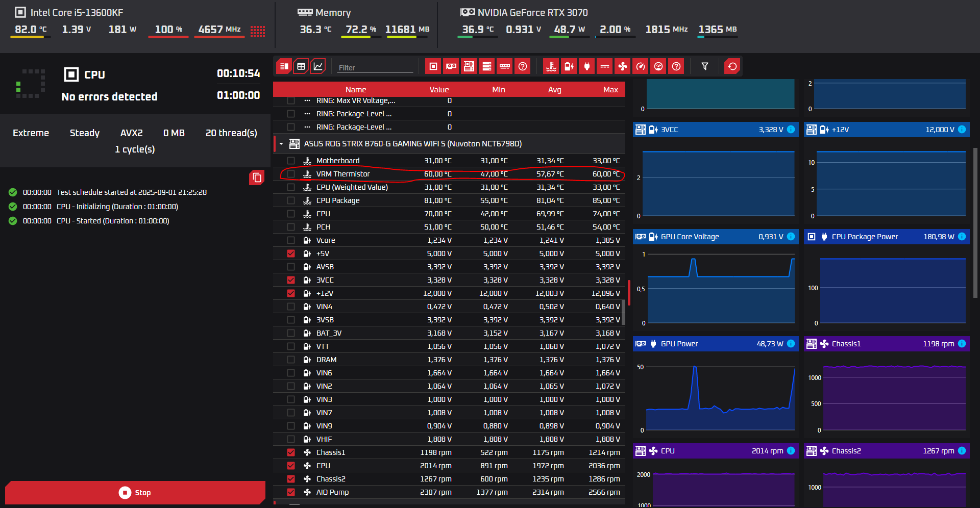Viewport: 980px width, 508px height.
Task: Switch to the graph-only monitoring view
Action: [x=318, y=66]
